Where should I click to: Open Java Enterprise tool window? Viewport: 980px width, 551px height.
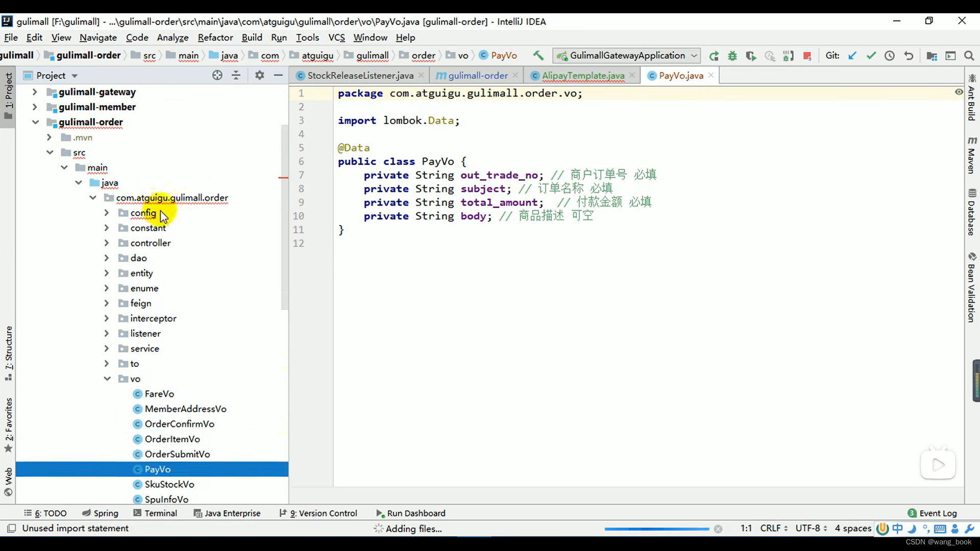pyautogui.click(x=227, y=513)
